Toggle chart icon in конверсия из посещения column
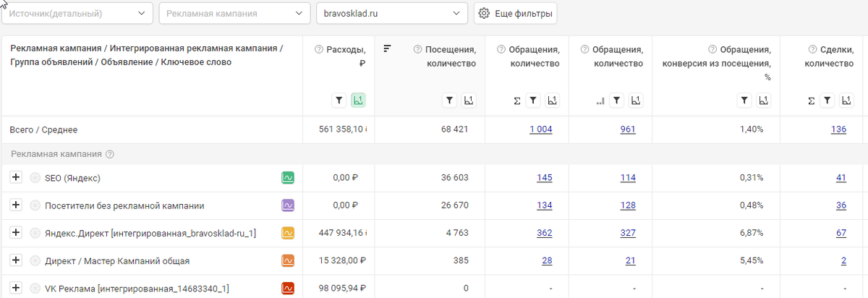The width and height of the screenshot is (868, 298). (763, 101)
